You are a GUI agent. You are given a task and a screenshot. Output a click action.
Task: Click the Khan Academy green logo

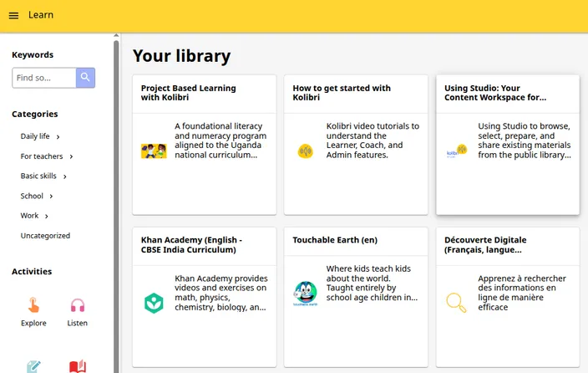point(154,303)
